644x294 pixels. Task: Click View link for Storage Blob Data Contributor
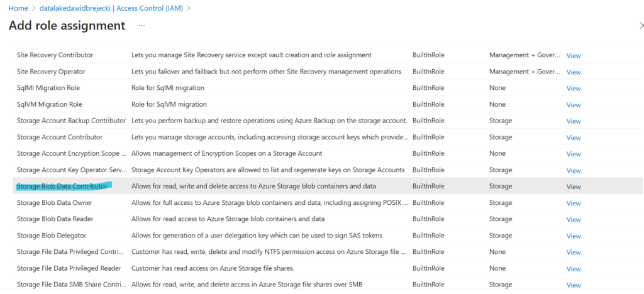point(574,187)
